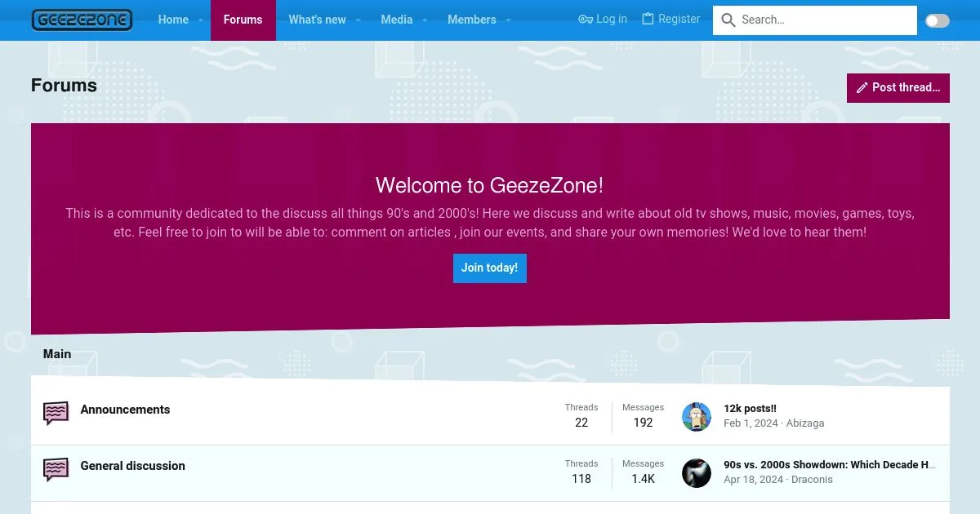Expand the Home menu dropdown arrow

(201, 20)
